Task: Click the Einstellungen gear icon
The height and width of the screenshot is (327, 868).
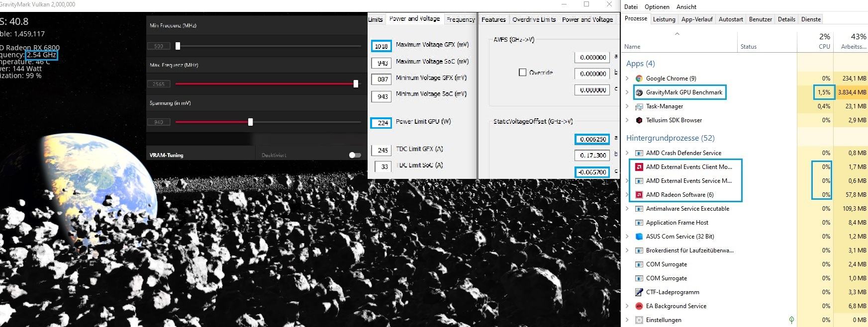Action: 639,320
